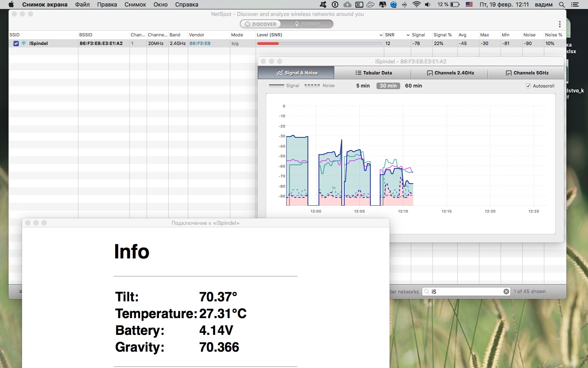
Task: Open Notification Center list icon
Action: [x=575, y=4]
